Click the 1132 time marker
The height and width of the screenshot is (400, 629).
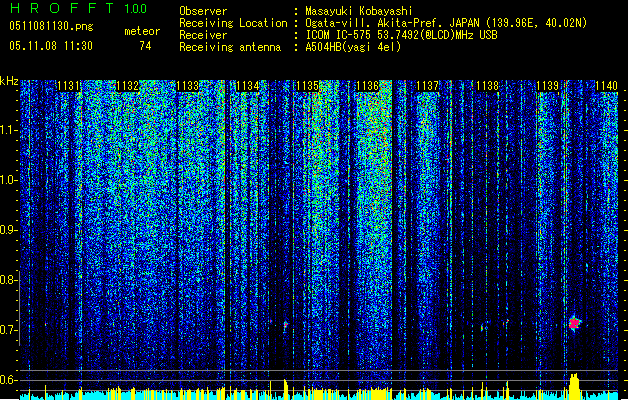pyautogui.click(x=128, y=86)
